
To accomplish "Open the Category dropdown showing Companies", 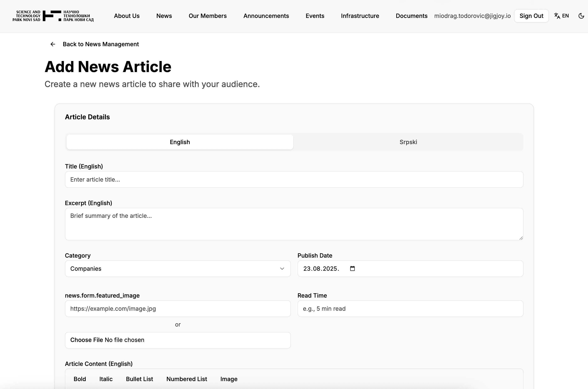I will coord(177,268).
